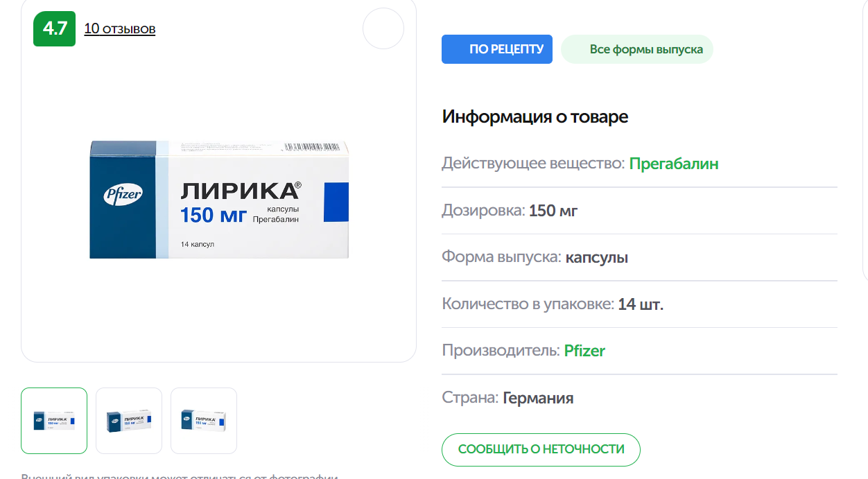Image resolution: width=868 pixels, height=479 pixels.
Task: Click the Форма выпуска капсулы row
Action: click(x=535, y=257)
